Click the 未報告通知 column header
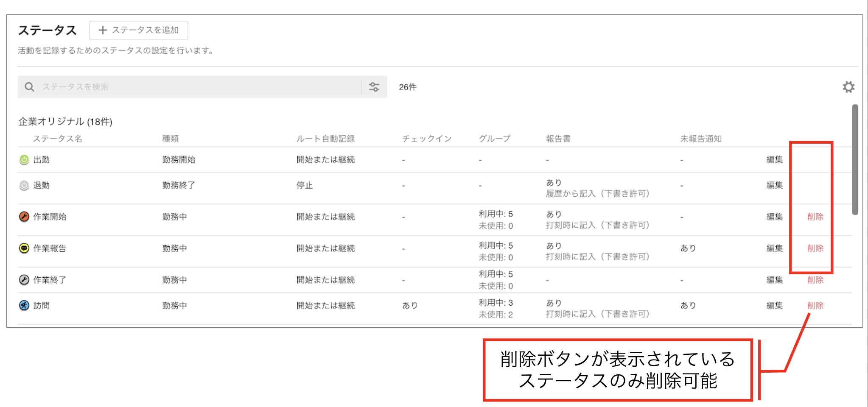The width and height of the screenshot is (868, 407). 701,139
